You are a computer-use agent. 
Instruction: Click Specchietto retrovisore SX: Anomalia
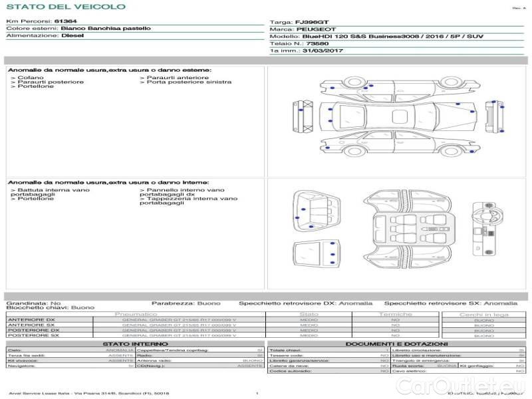pyautogui.click(x=451, y=303)
